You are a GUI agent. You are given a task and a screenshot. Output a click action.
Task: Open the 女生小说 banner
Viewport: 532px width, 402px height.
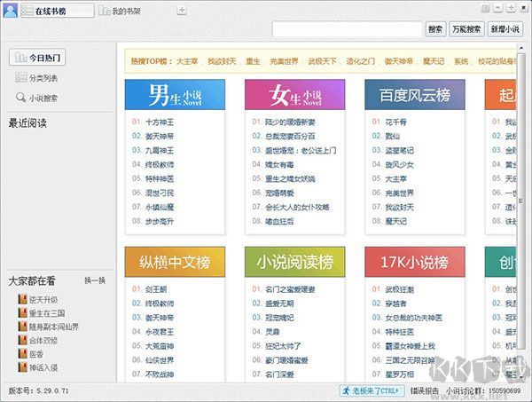pyautogui.click(x=295, y=95)
